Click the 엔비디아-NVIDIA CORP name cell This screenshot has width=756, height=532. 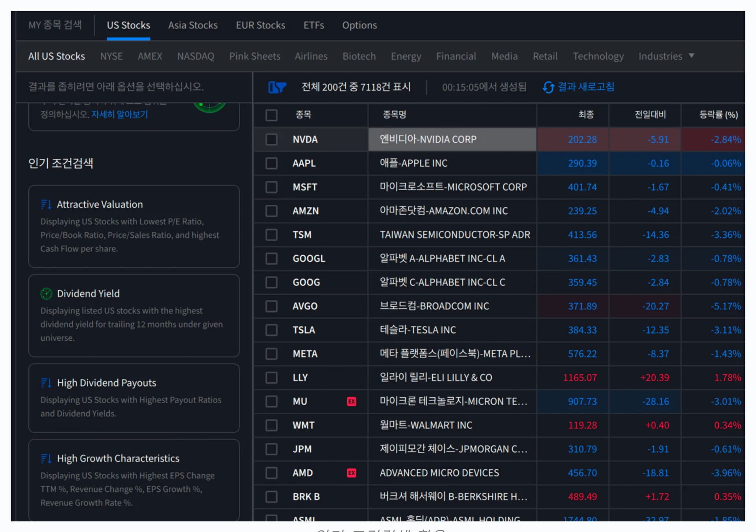452,139
